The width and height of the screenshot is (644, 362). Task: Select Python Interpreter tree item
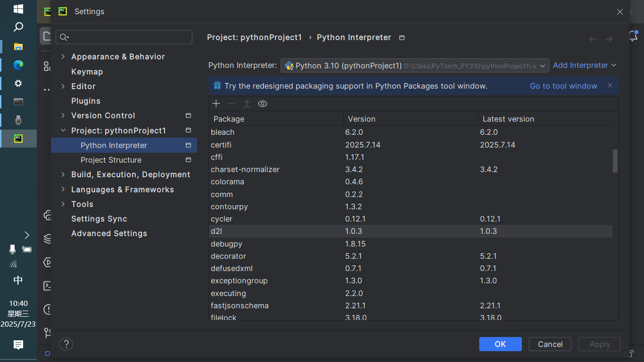click(124, 145)
